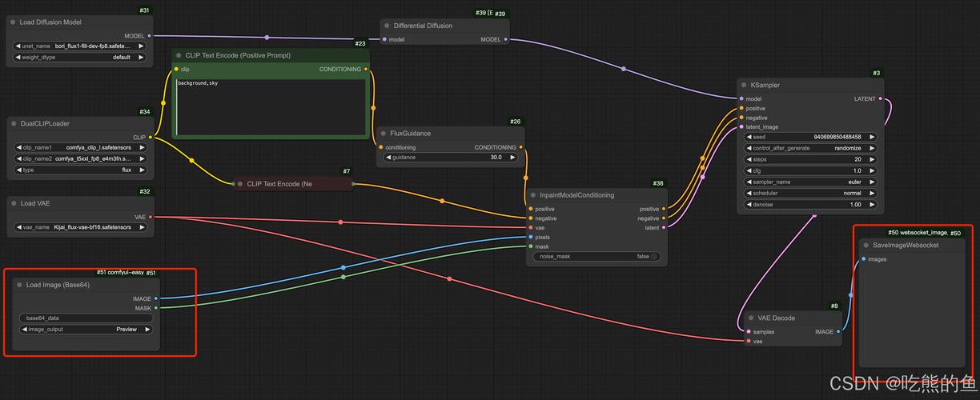980x400 pixels.
Task: Collapse the FluxGuidance node via its title dot
Action: click(383, 134)
